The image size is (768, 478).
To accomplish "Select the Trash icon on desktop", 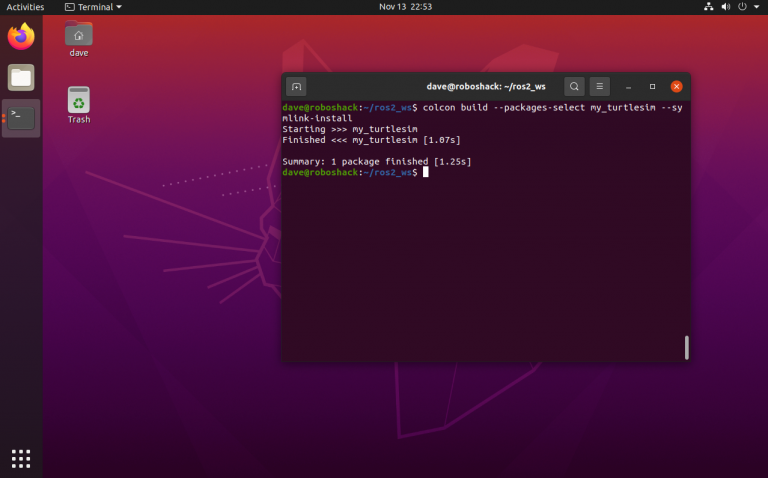I will coord(79,103).
